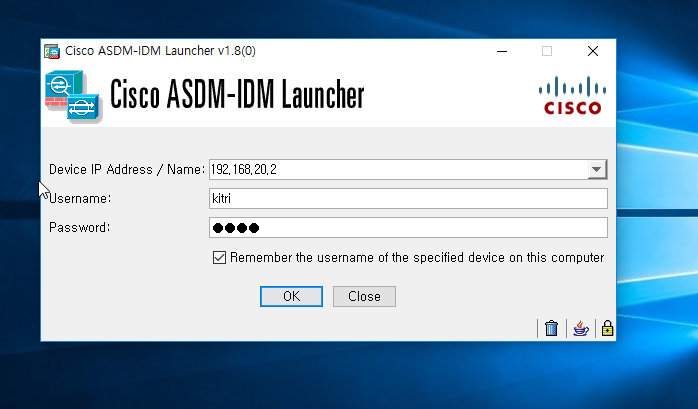
Task: Minimize the ASDM-IDM Launcher window
Action: tap(502, 51)
